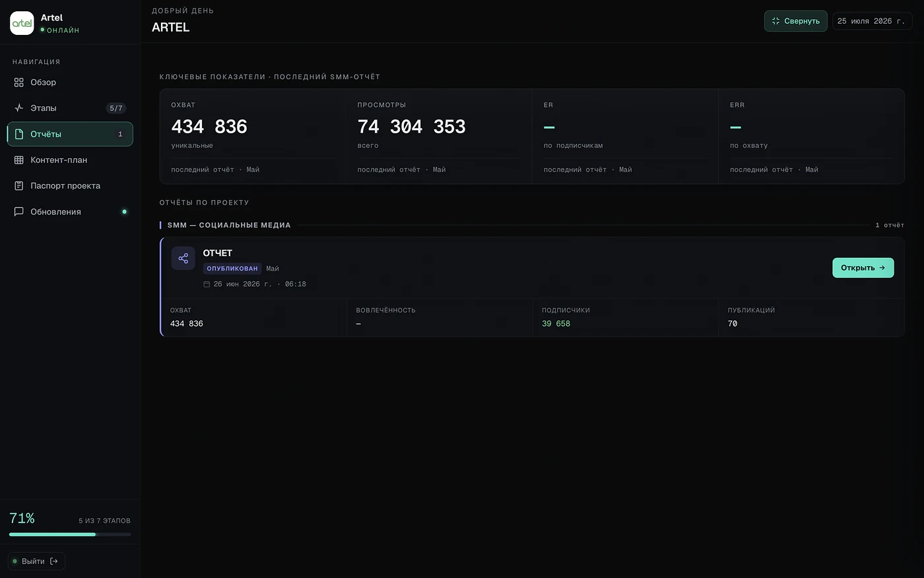Click the Этапы pulse icon
This screenshot has width=924, height=578.
pos(18,108)
